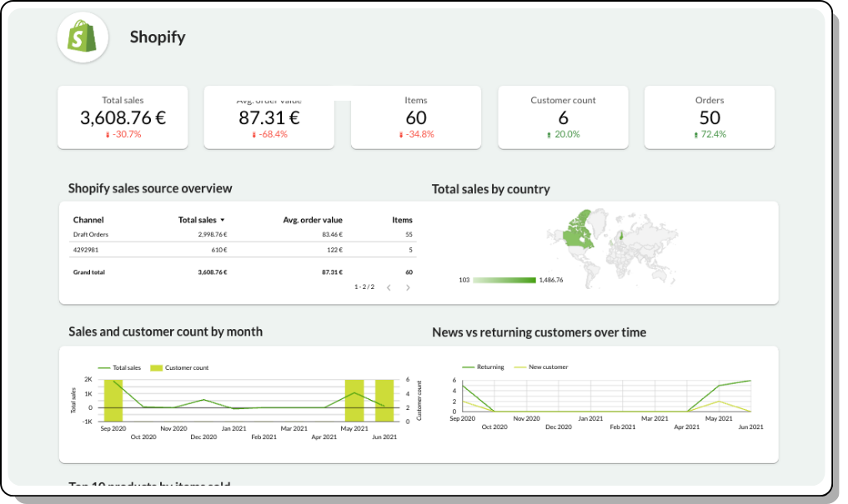Image resolution: width=848 pixels, height=504 pixels.
Task: Open the Orders scorecard
Action: pos(710,117)
